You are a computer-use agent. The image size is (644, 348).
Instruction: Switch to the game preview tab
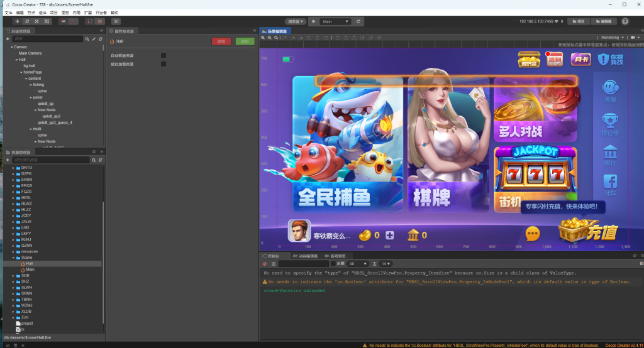335,256
